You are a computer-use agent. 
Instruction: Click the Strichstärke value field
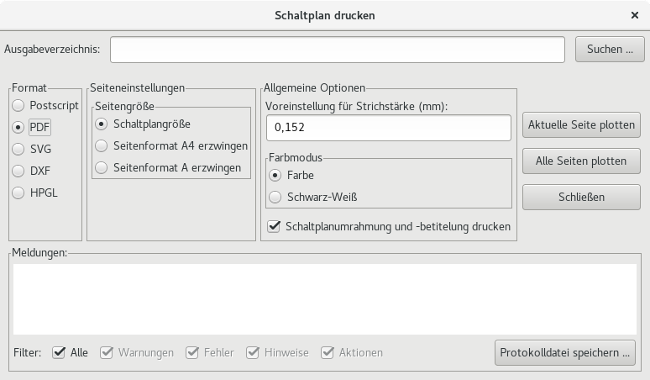[x=388, y=127]
